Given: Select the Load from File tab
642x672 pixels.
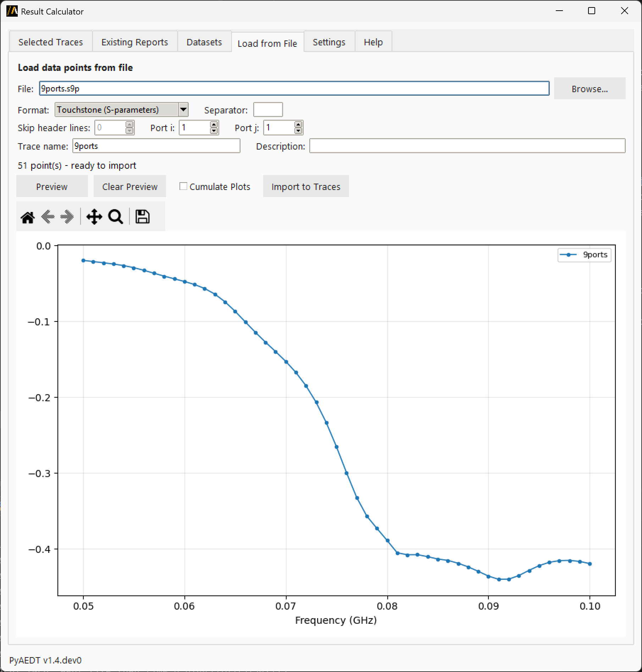Looking at the screenshot, I should pyautogui.click(x=267, y=43).
